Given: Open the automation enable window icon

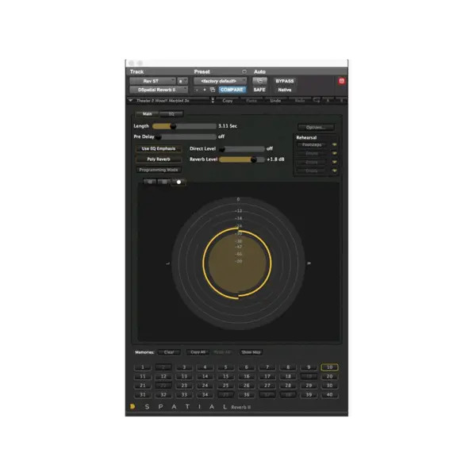Looking at the screenshot, I should [260, 81].
